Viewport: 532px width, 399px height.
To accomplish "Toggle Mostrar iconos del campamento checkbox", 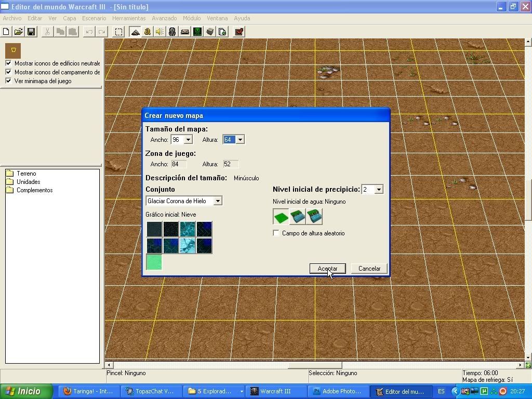I will point(8,72).
